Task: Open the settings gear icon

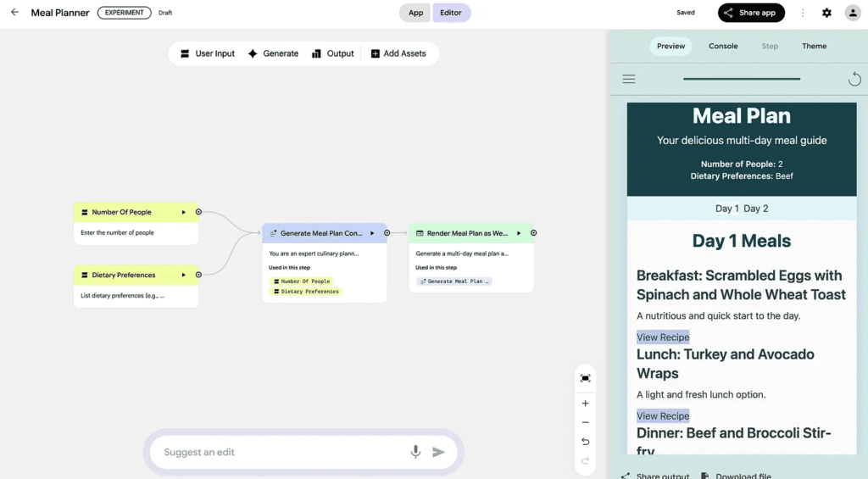Action: pos(826,13)
